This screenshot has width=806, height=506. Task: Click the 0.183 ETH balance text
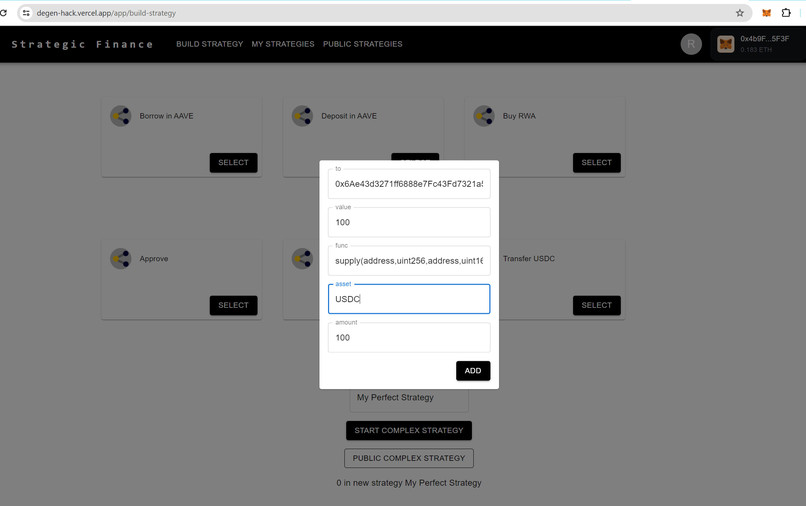756,50
